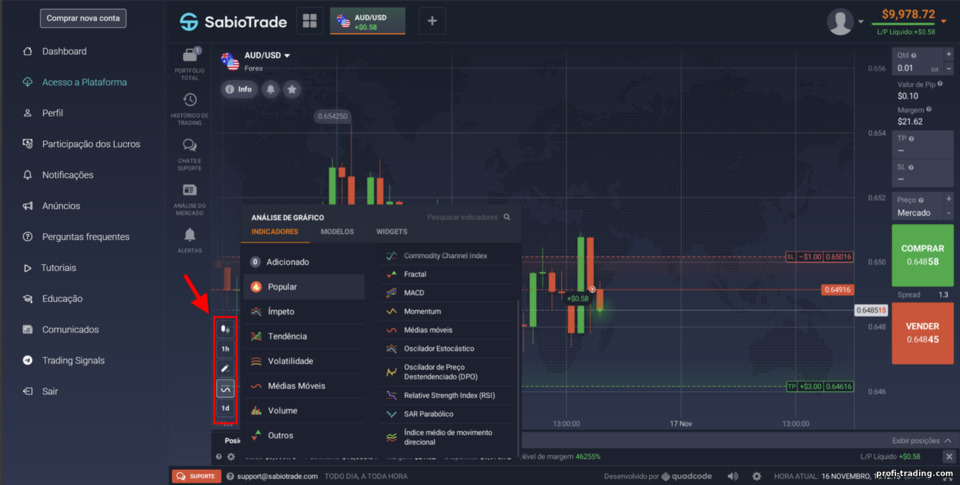Decrease Qtd lot size with minus
The height and width of the screenshot is (485, 960).
pyautogui.click(x=948, y=69)
